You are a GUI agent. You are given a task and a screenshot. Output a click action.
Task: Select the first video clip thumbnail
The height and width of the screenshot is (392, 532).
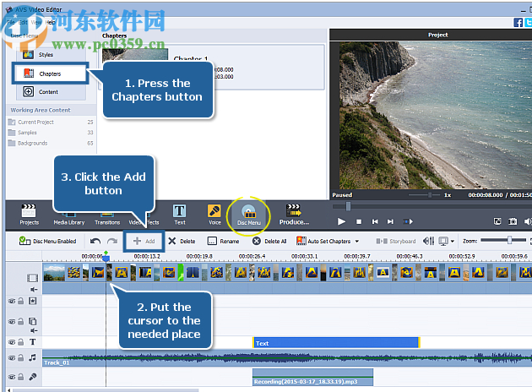coord(54,273)
